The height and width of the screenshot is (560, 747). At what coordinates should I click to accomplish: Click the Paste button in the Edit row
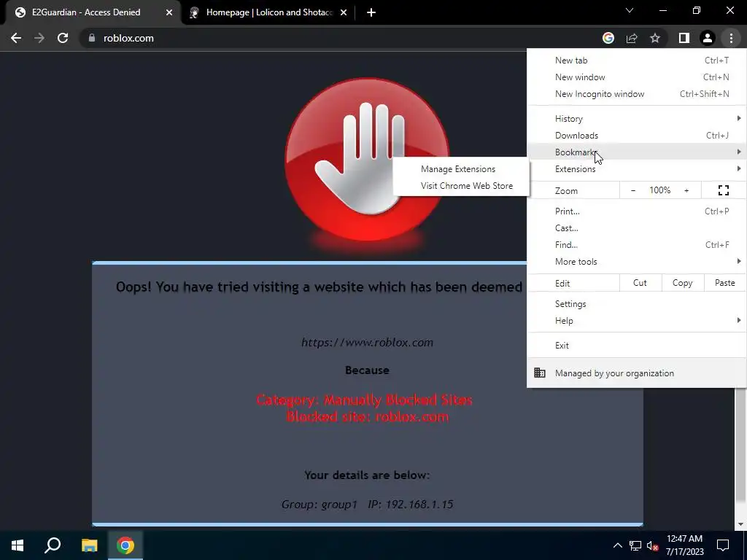pyautogui.click(x=724, y=283)
